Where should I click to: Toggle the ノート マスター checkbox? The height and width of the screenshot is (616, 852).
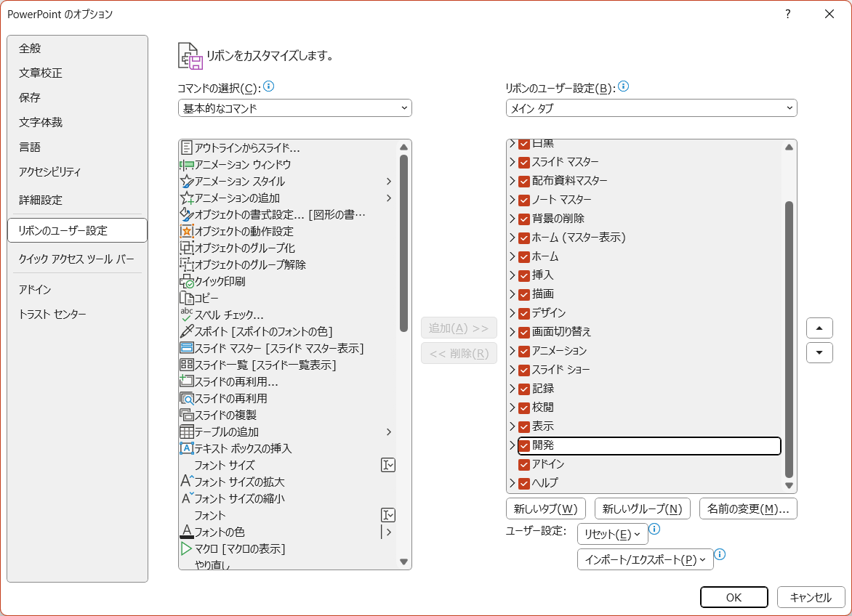click(524, 200)
